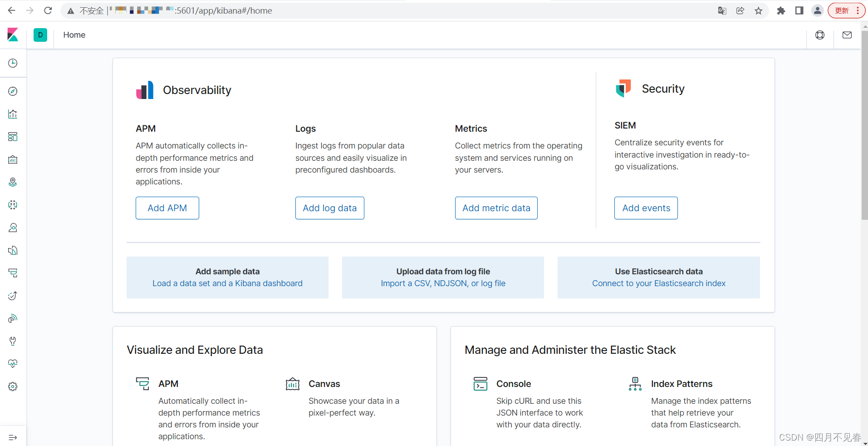The height and width of the screenshot is (446, 868).
Task: Select the Home breadcrumb
Action: [74, 35]
